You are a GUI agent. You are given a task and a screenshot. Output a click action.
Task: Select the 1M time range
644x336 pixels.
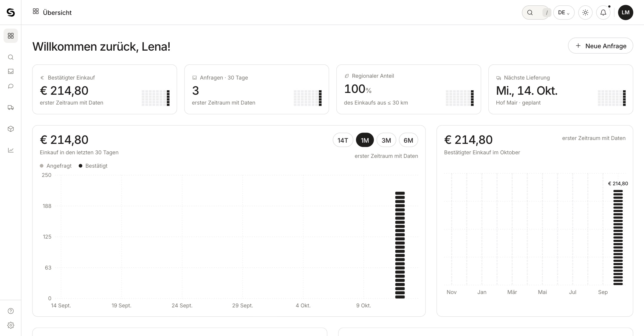pyautogui.click(x=365, y=140)
